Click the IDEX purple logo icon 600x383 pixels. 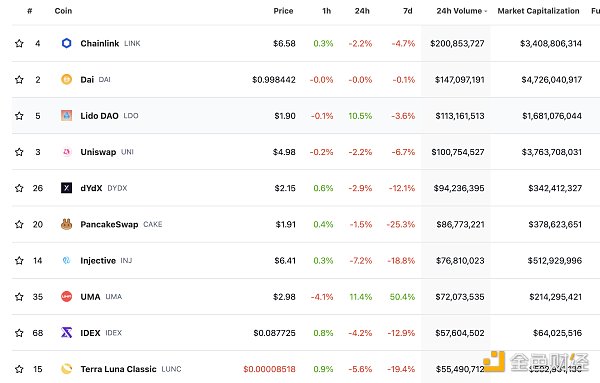[x=66, y=333]
